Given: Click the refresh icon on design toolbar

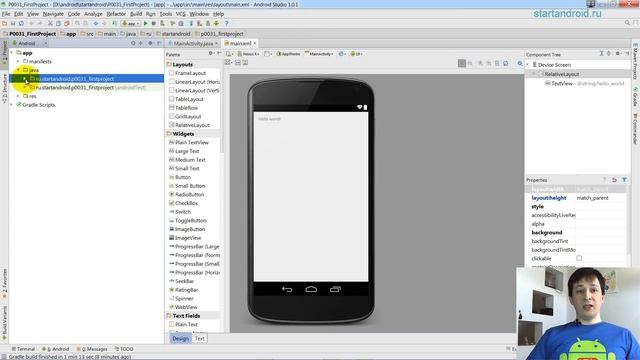Looking at the screenshot, I should [x=506, y=63].
